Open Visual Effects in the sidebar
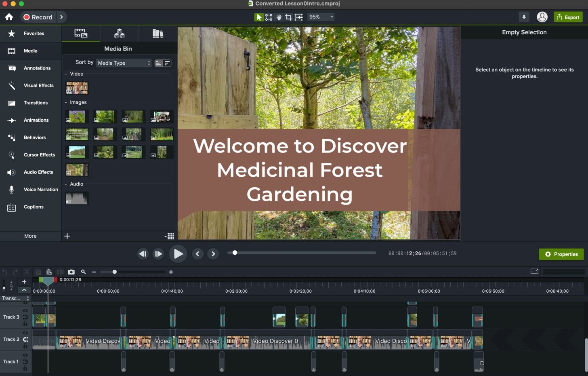Image resolution: width=588 pixels, height=376 pixels. pos(31,85)
